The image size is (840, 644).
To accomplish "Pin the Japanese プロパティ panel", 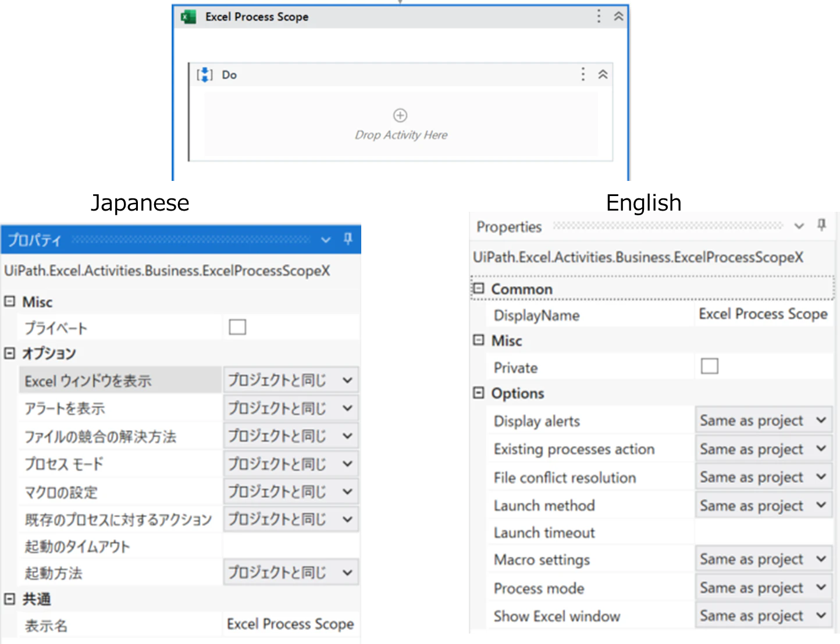I will coord(348,239).
